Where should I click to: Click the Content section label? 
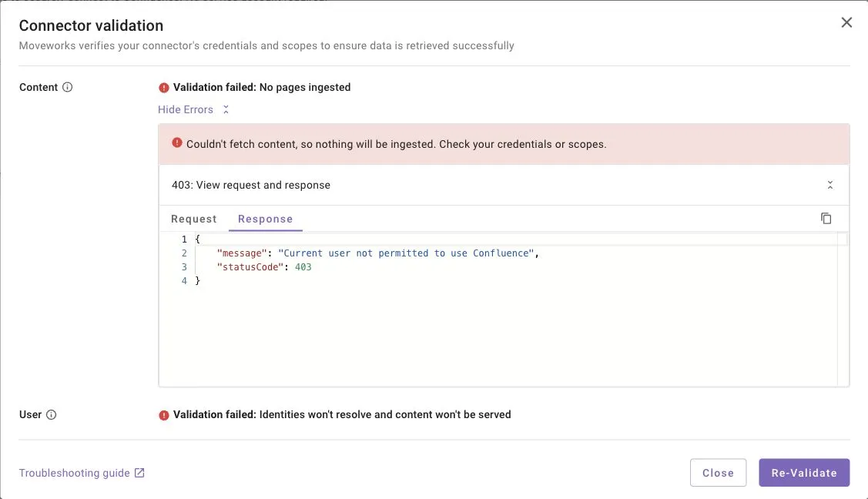(39, 88)
